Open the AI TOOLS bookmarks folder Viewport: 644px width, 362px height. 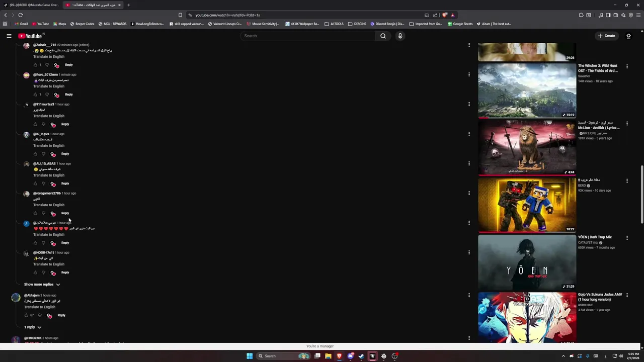click(334, 24)
